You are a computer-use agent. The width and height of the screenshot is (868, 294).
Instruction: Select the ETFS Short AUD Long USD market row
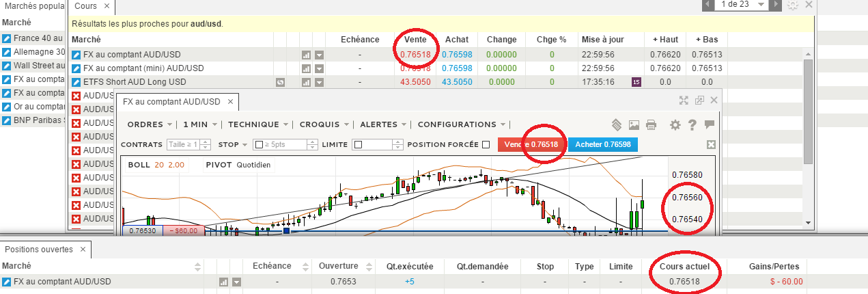(437, 82)
